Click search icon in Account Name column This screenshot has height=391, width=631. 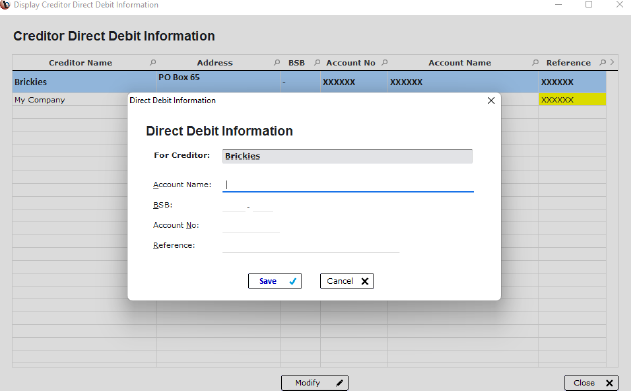[535, 63]
